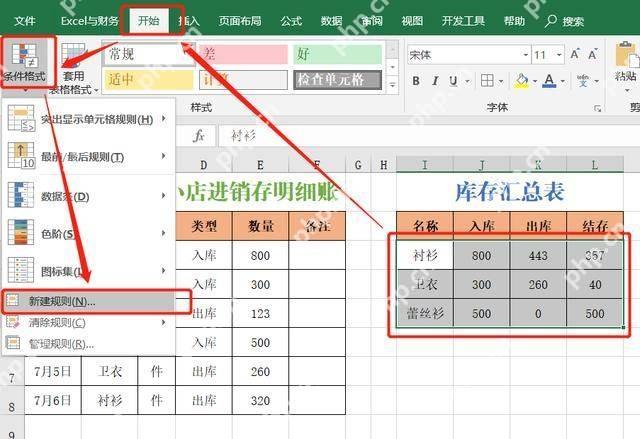Select the 320 quantity cell
The width and height of the screenshot is (640, 439).
click(260, 400)
